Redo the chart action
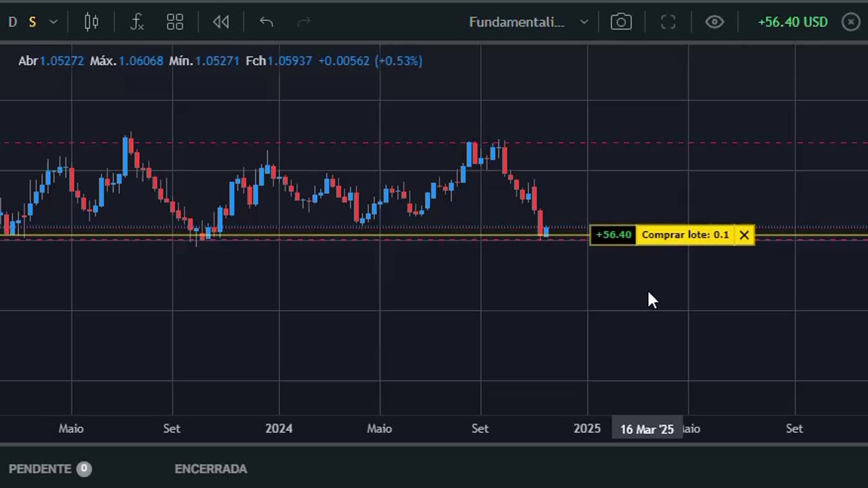Image resolution: width=868 pixels, height=488 pixels. [x=304, y=22]
